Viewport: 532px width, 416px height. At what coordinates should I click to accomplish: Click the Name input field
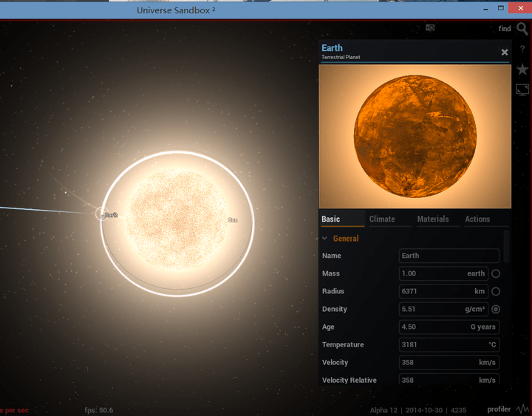point(449,256)
